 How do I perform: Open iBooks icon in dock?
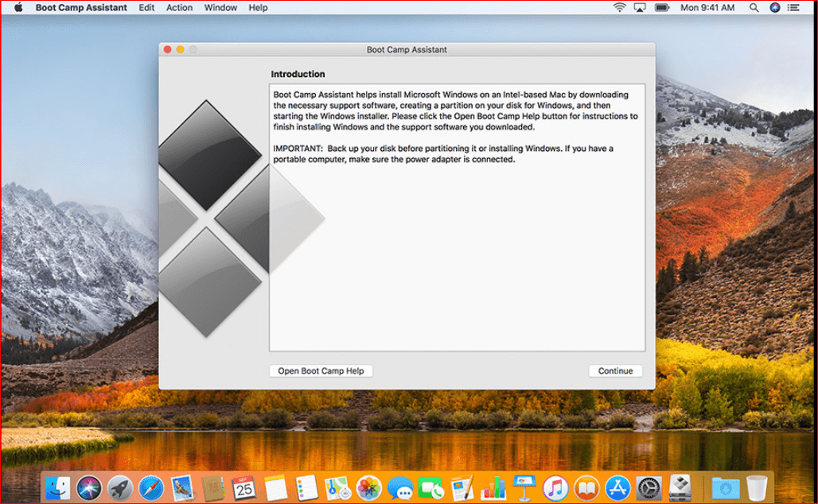tap(587, 488)
